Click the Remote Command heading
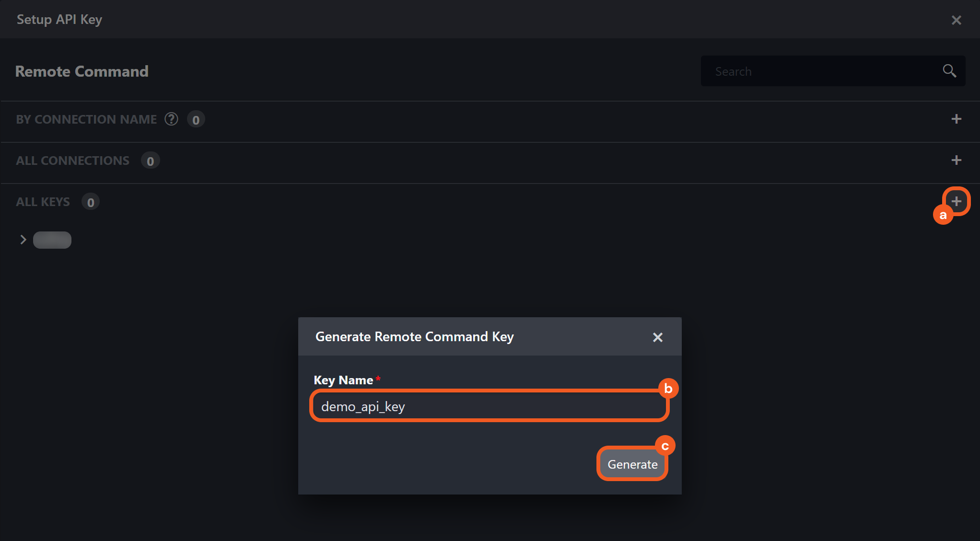The width and height of the screenshot is (980, 541). pos(82,71)
